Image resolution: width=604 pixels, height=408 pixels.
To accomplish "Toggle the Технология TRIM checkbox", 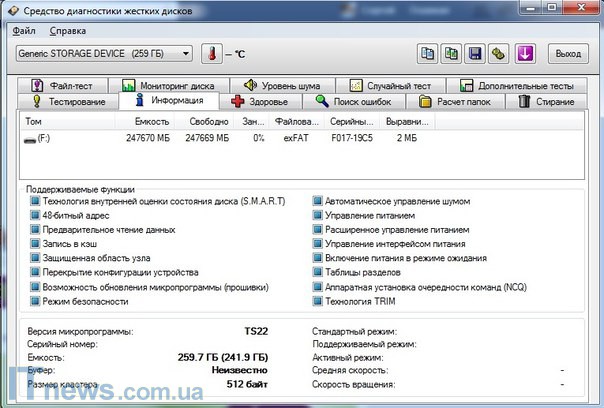I will [318, 299].
